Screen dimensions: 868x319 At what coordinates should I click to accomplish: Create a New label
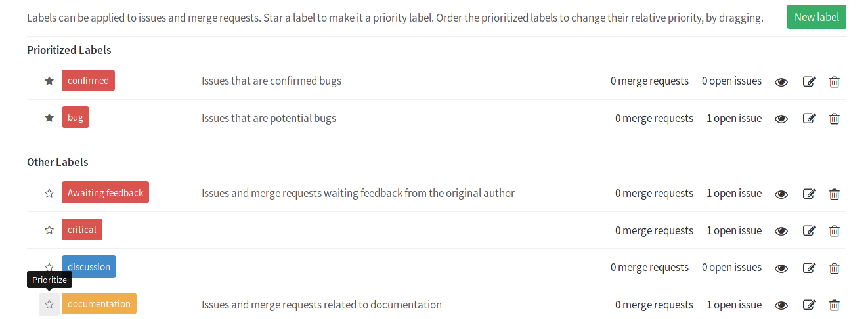click(x=816, y=17)
